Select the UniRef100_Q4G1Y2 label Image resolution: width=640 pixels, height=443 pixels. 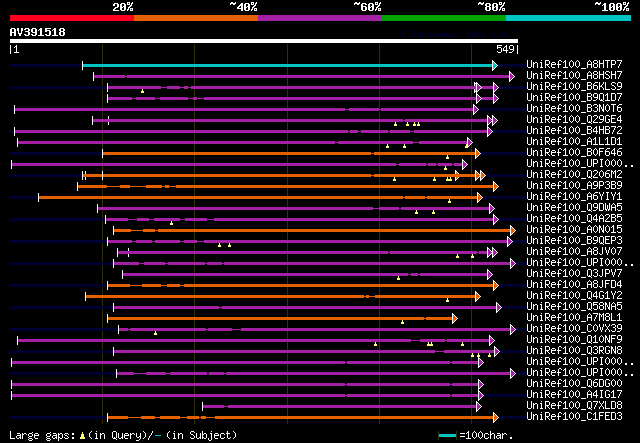click(x=574, y=296)
